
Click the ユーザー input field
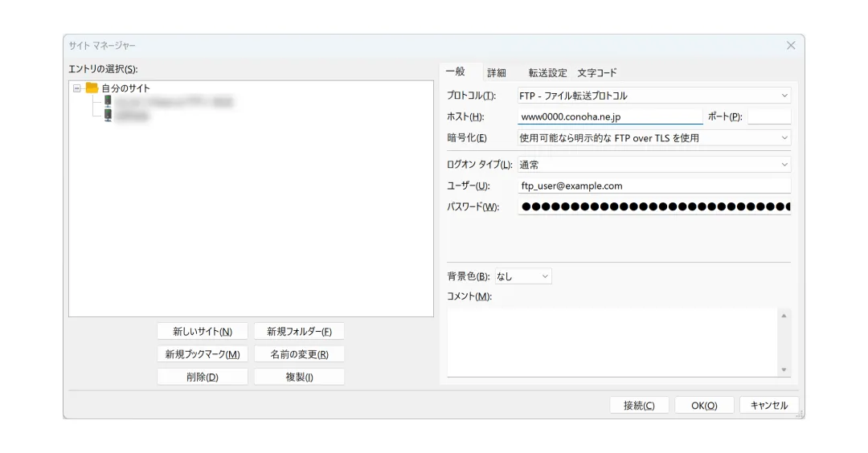click(x=653, y=186)
